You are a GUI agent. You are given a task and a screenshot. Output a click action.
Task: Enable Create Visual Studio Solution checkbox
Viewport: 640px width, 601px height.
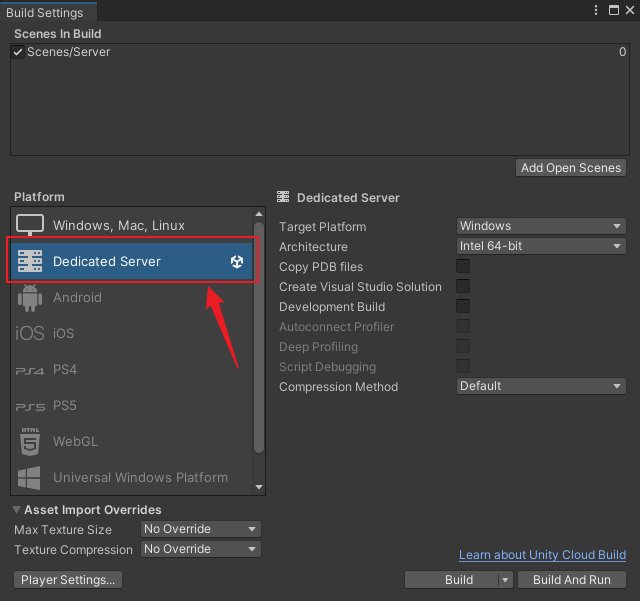pos(463,286)
